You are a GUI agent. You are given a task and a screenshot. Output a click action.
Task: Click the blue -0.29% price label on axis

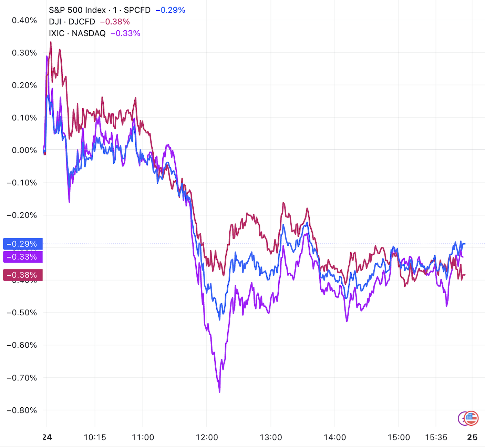pyautogui.click(x=23, y=244)
